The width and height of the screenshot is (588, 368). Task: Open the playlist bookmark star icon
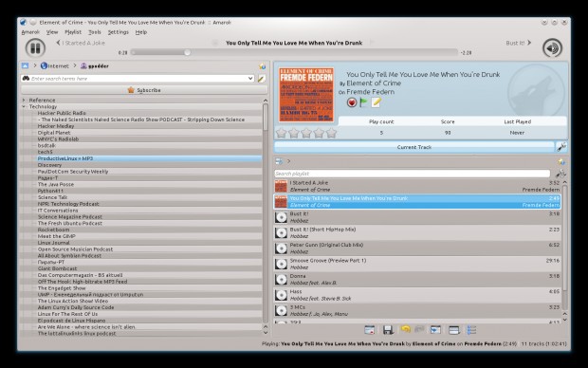[561, 162]
